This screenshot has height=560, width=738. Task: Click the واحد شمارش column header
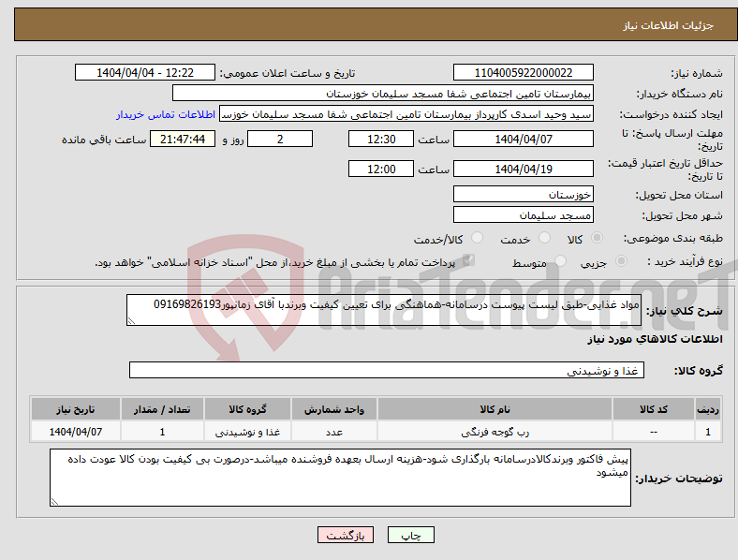[x=334, y=409]
